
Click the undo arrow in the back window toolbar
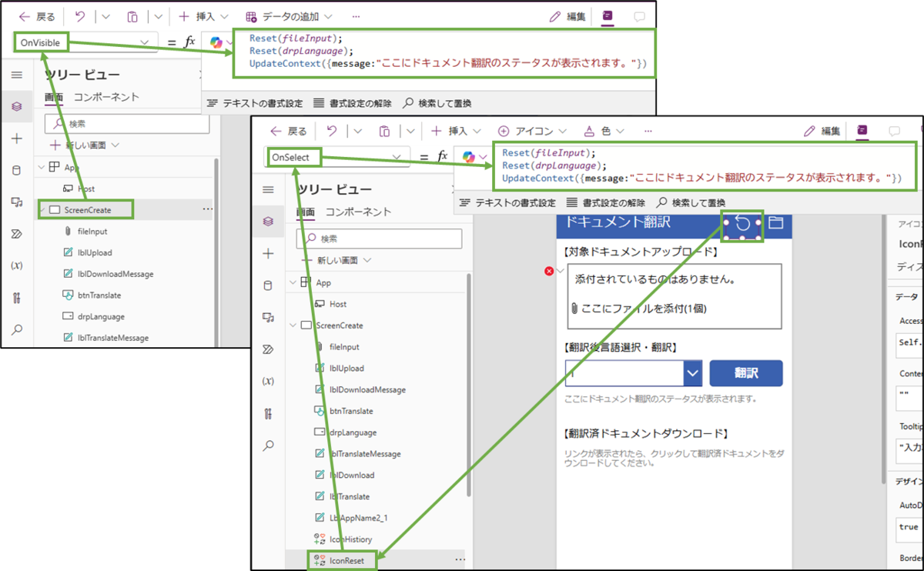80,16
